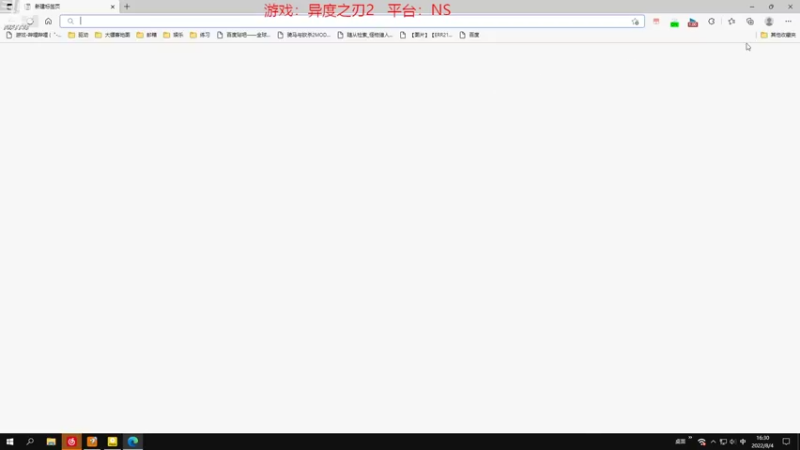This screenshot has height=450, width=800.
Task: Open the round extension icon beside favorites
Action: (712, 21)
